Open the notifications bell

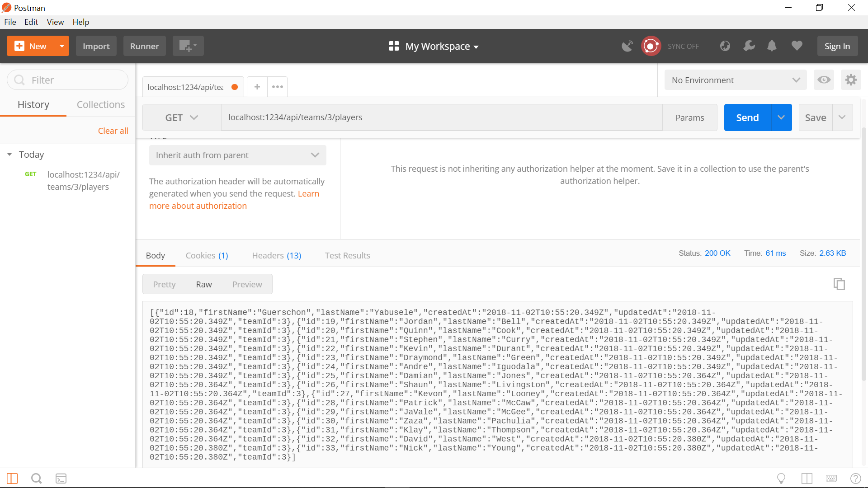pyautogui.click(x=772, y=46)
